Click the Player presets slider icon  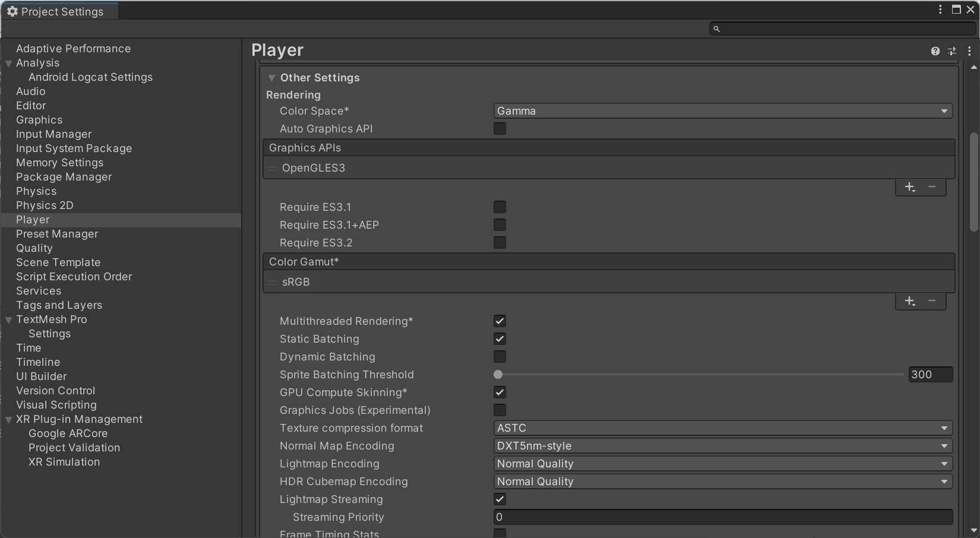click(x=952, y=51)
